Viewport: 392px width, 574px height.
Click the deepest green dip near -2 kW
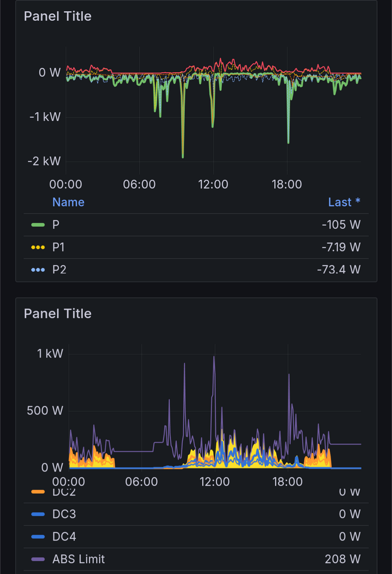pyautogui.click(x=183, y=156)
